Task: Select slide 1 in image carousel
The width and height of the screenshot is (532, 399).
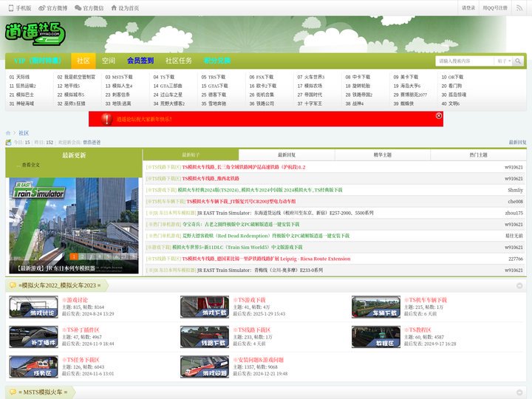Action: (x=74, y=256)
